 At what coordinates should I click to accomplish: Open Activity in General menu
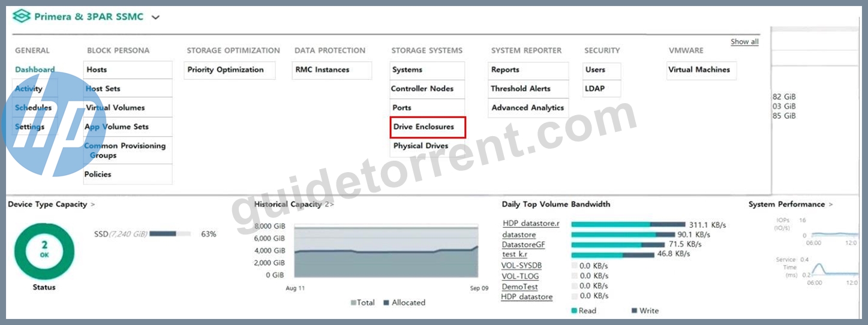tap(29, 89)
